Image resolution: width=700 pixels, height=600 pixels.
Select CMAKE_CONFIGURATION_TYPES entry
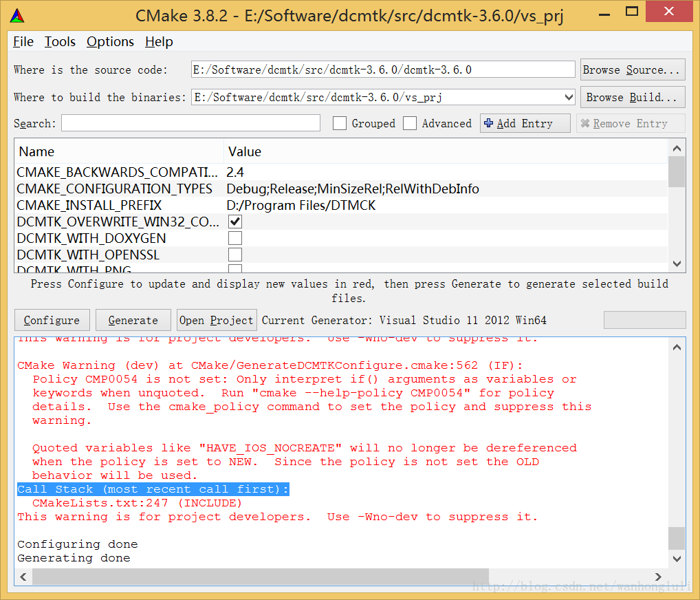(x=114, y=189)
